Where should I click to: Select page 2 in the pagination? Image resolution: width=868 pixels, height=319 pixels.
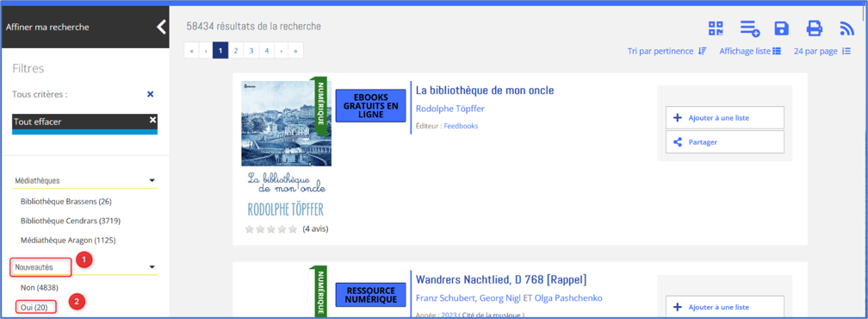pyautogui.click(x=236, y=50)
